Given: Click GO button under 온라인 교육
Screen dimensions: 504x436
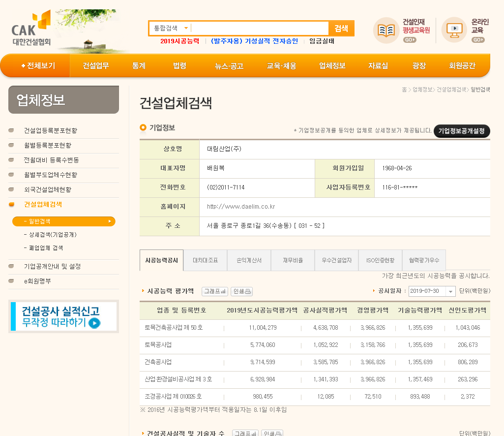Looking at the screenshot, I should 478,40.
